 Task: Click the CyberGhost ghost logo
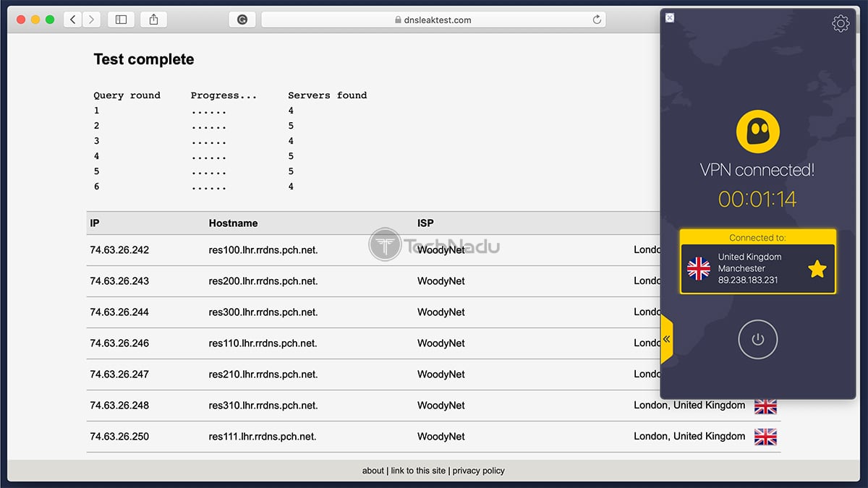pyautogui.click(x=757, y=132)
